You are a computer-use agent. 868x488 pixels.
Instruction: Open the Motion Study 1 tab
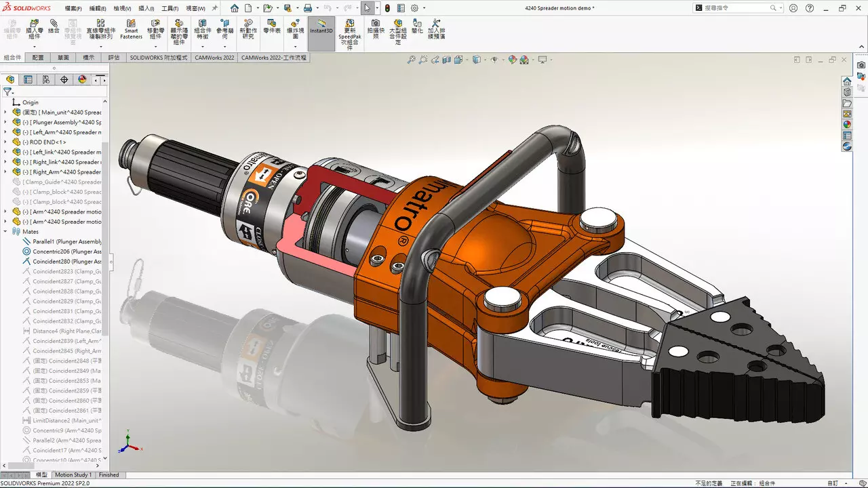pos(73,475)
